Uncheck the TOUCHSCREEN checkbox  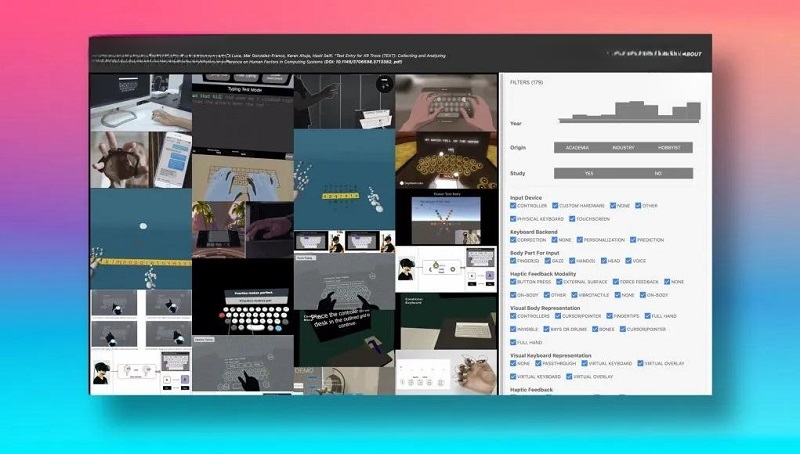(572, 219)
